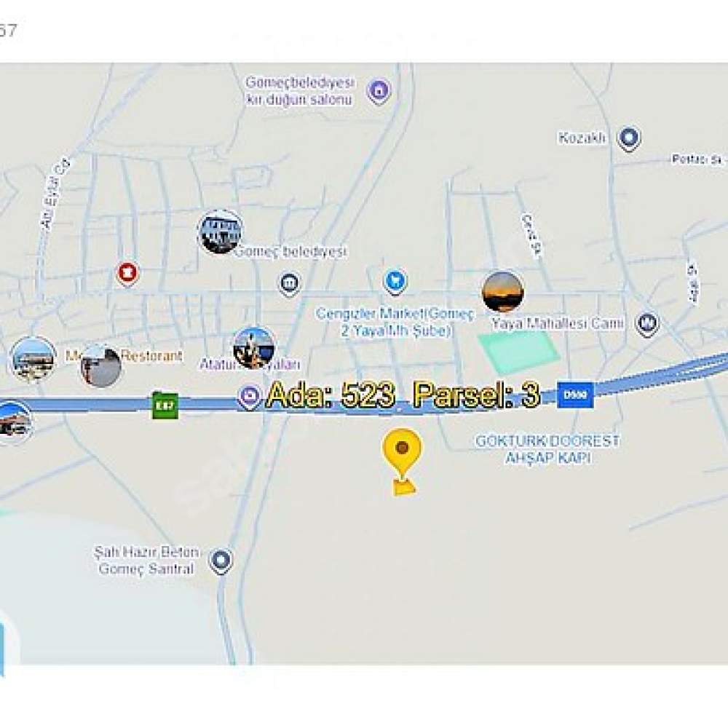Open the Restorant photo marker thumbnail

coord(100,366)
